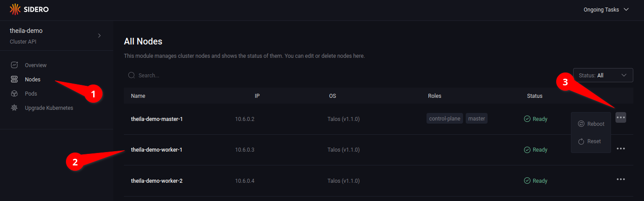The height and width of the screenshot is (201, 644).
Task: Expand the Ongoing Tasks dropdown
Action: 606,10
